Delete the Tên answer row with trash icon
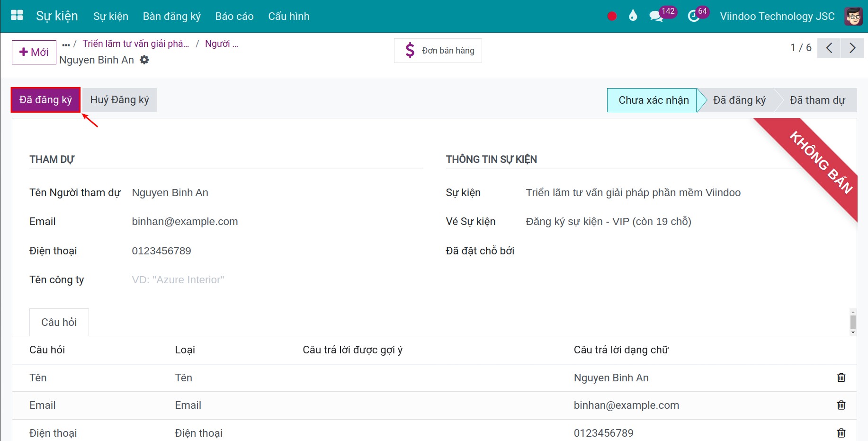The width and height of the screenshot is (868, 441). pyautogui.click(x=841, y=378)
